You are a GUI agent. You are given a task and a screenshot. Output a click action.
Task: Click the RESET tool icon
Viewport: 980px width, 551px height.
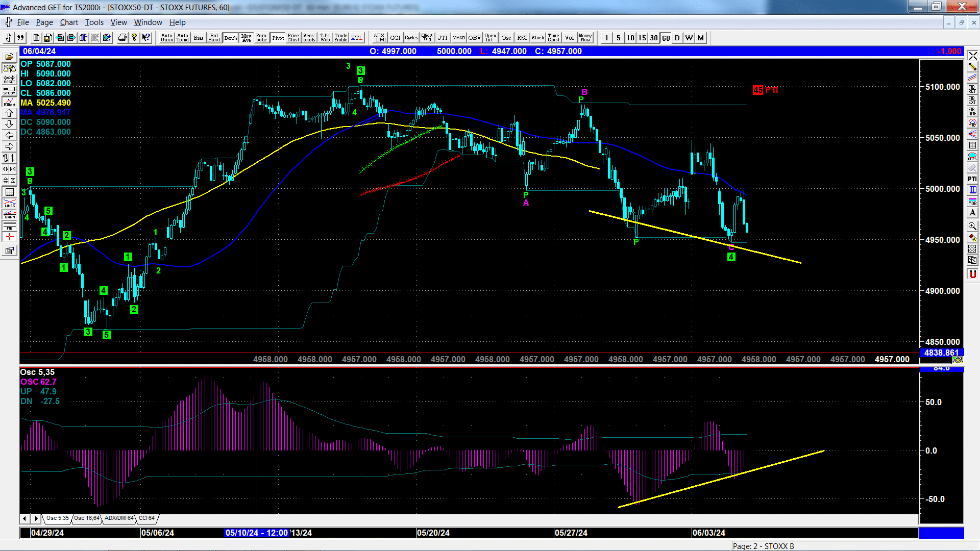10,80
